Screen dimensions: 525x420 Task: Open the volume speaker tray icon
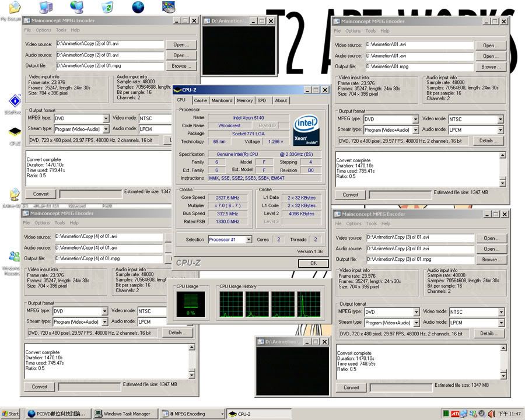pos(491,414)
